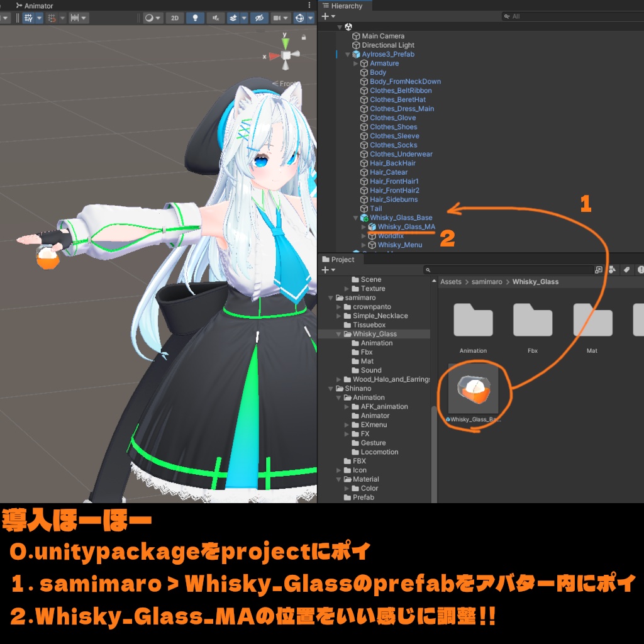Click the search-by-type icon in Project search
The width and height of the screenshot is (644, 644).
point(612,269)
